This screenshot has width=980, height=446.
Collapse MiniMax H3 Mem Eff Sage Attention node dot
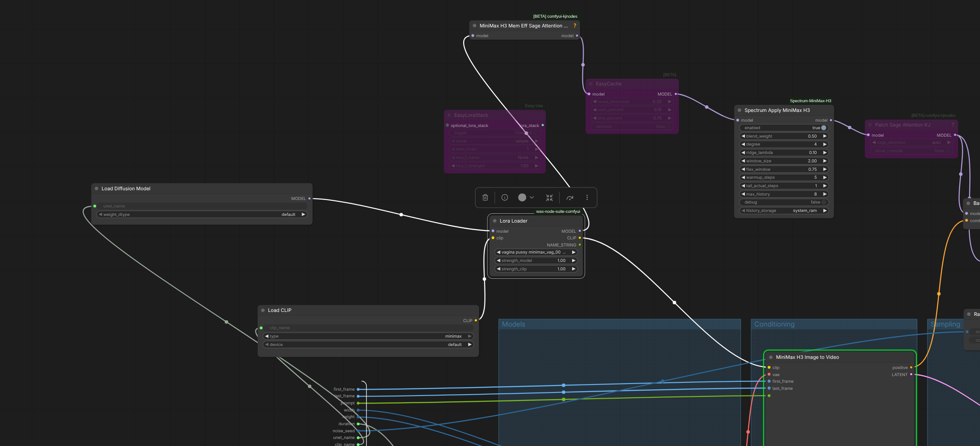tap(475, 26)
